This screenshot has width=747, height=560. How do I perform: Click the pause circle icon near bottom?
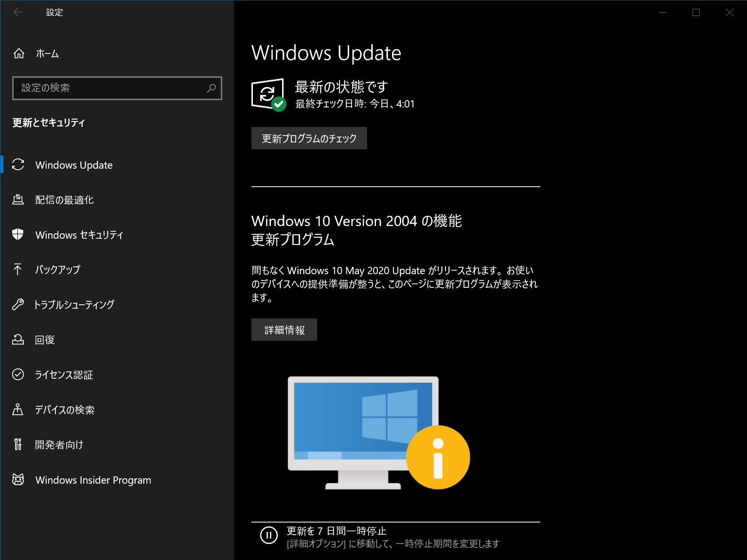[x=269, y=535]
